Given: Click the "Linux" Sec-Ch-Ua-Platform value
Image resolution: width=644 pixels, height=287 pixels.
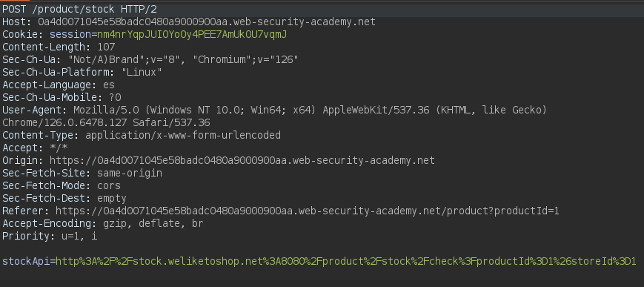Looking at the screenshot, I should (x=142, y=73).
